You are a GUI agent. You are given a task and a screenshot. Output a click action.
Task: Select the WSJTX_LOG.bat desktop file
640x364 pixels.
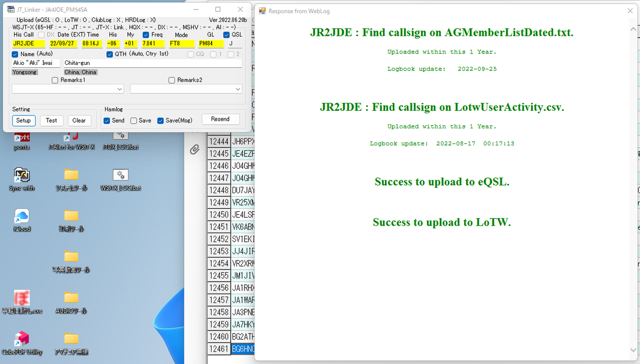(x=120, y=180)
